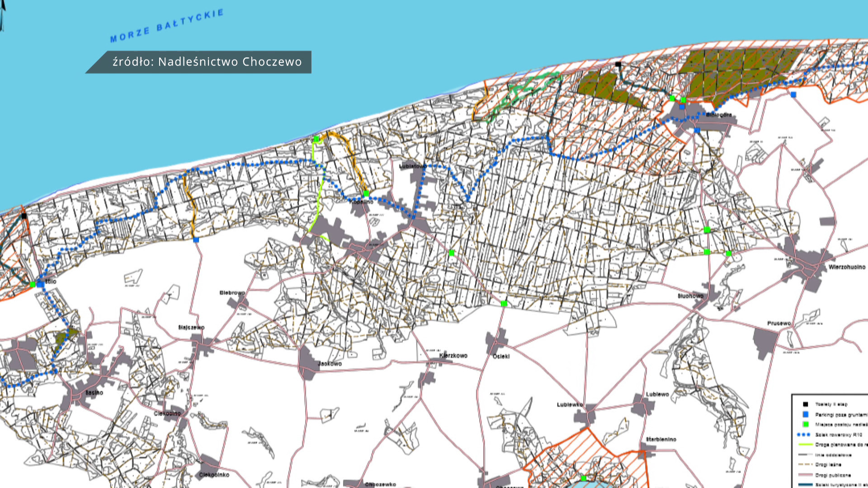Click the 'źródło: Nadleśnictwo Choczewo' banner
Image resolution: width=868 pixels, height=488 pixels.
[207, 62]
